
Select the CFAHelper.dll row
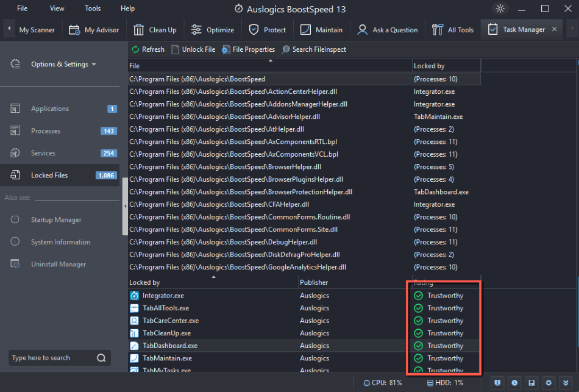tap(304, 204)
